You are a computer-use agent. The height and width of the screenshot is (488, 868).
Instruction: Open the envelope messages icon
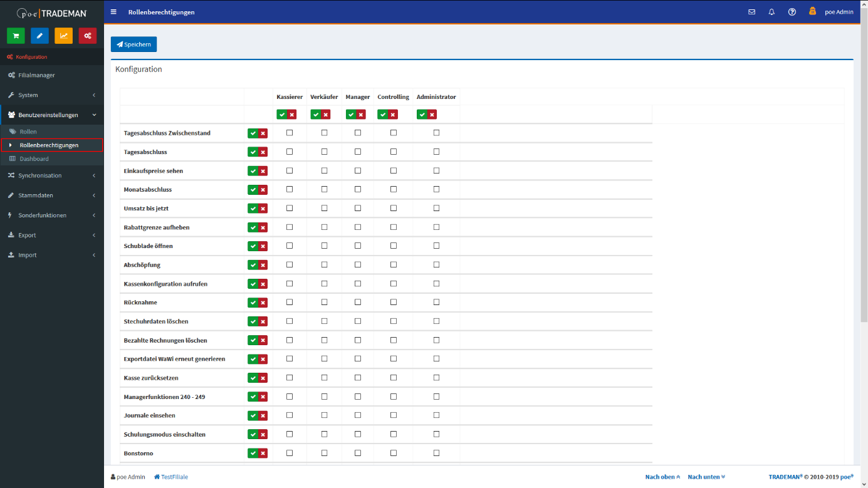click(x=751, y=12)
